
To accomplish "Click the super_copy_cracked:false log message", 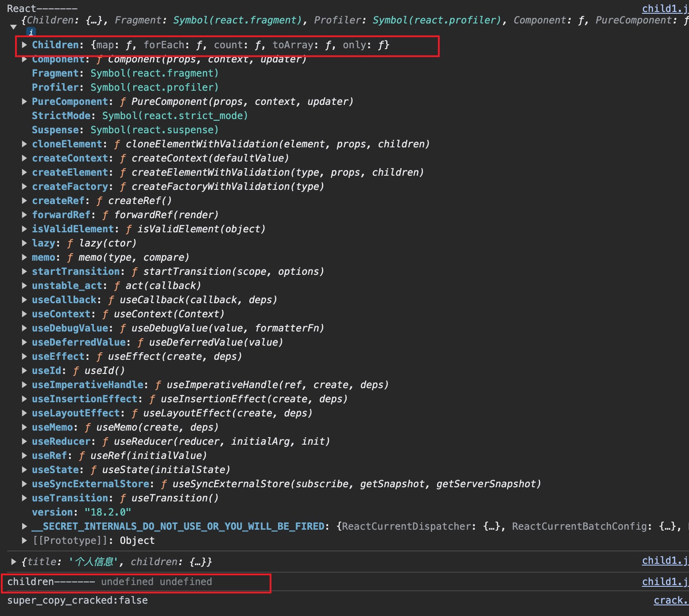I will tap(77, 601).
